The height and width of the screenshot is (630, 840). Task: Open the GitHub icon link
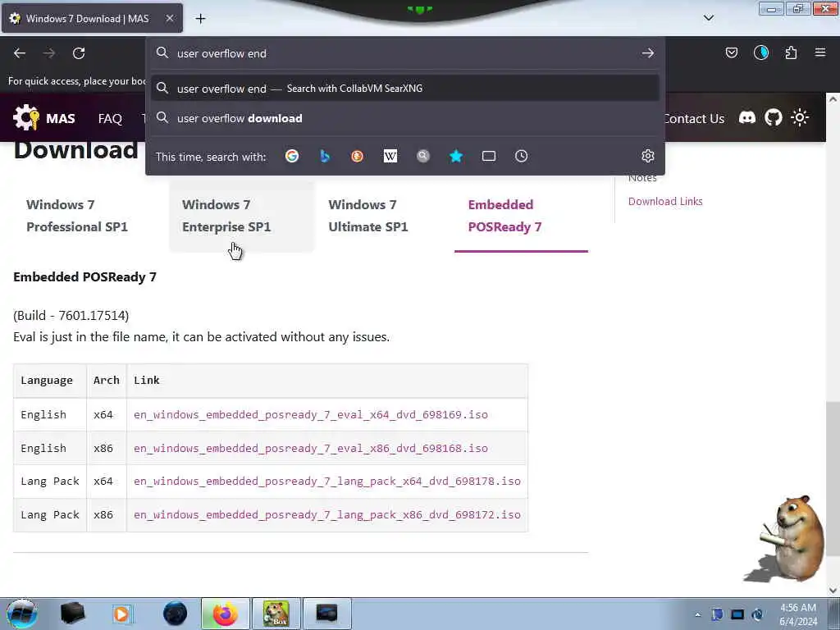pos(773,117)
